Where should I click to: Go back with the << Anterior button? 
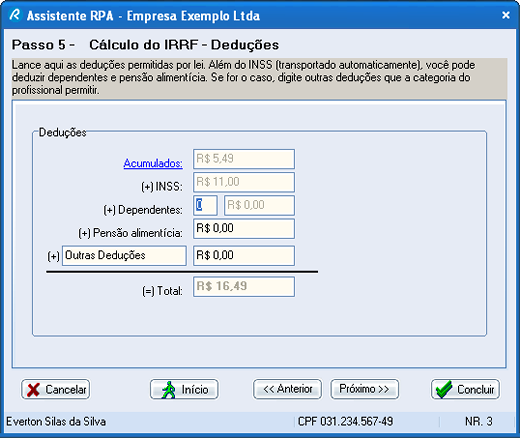coord(287,389)
